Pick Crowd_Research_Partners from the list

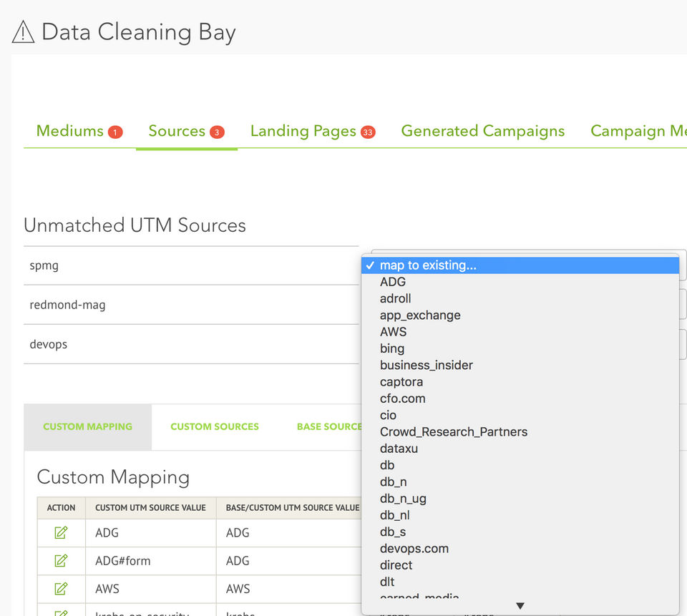(454, 432)
